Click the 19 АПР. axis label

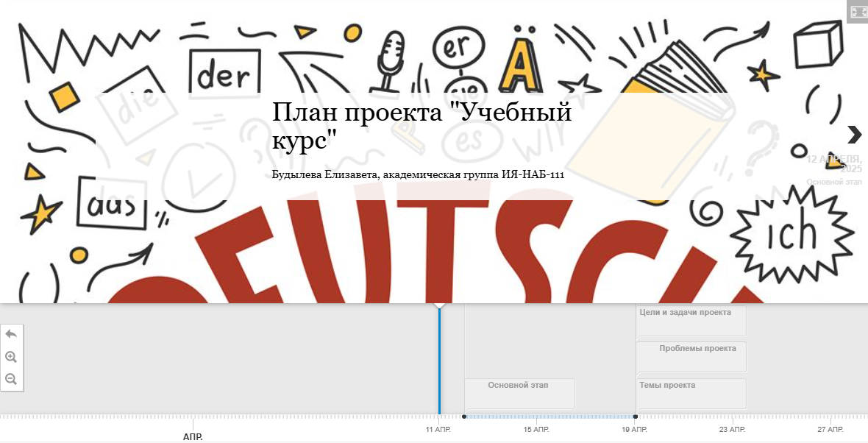coord(634,429)
